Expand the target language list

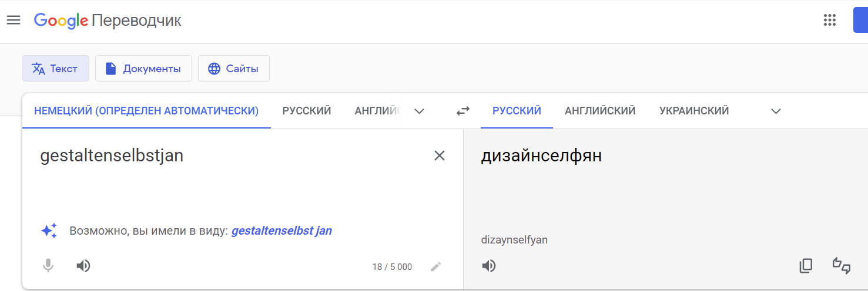(x=776, y=111)
